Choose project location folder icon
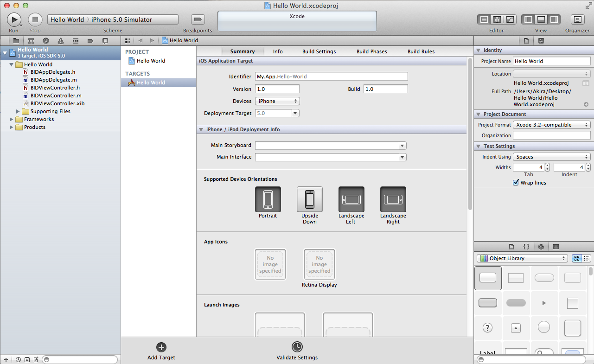 [x=586, y=83]
